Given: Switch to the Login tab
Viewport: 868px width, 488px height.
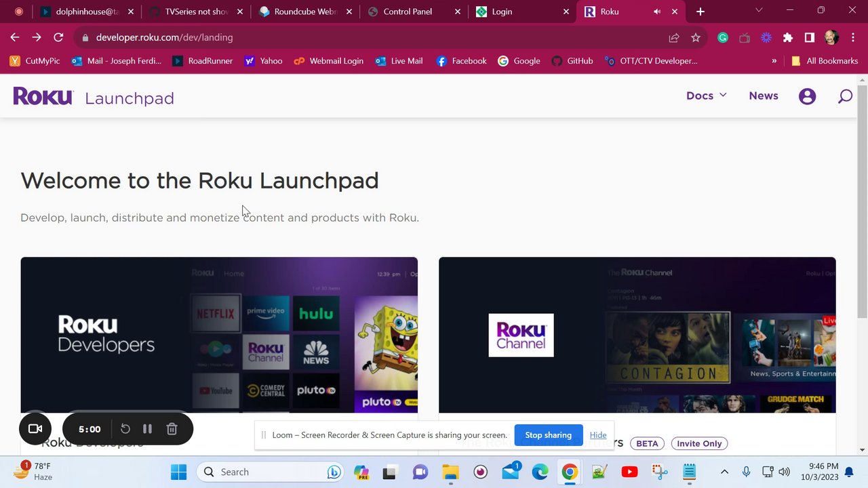Looking at the screenshot, I should pos(522,12).
